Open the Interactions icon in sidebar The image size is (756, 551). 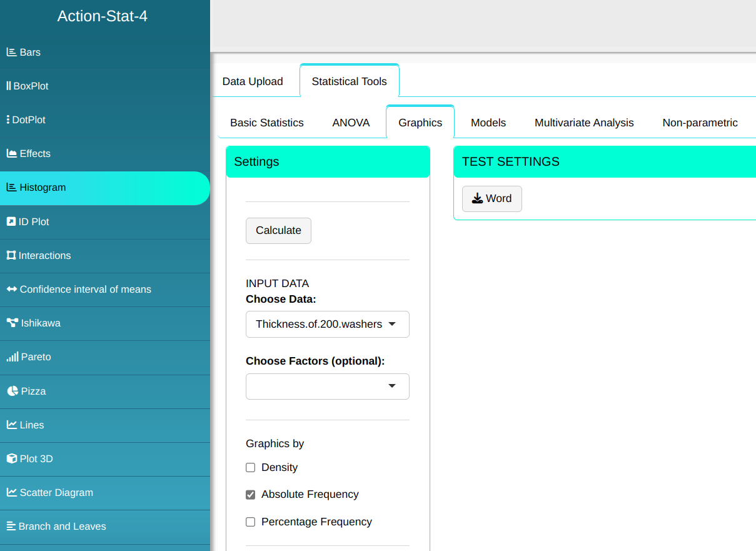[x=11, y=256]
